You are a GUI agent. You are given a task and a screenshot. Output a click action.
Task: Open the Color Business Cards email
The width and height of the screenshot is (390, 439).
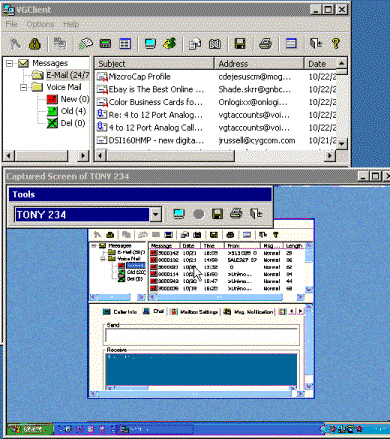tap(155, 102)
